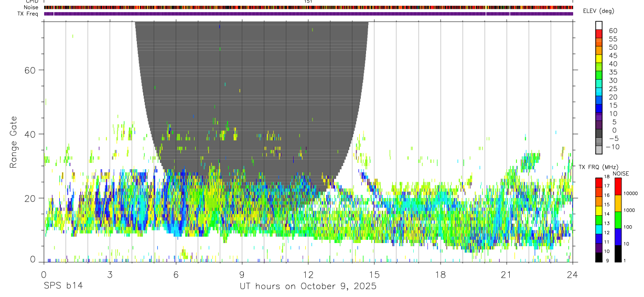Click the 55 label on ELEV scale
Screen dimensions: 644x297
tap(613, 39)
